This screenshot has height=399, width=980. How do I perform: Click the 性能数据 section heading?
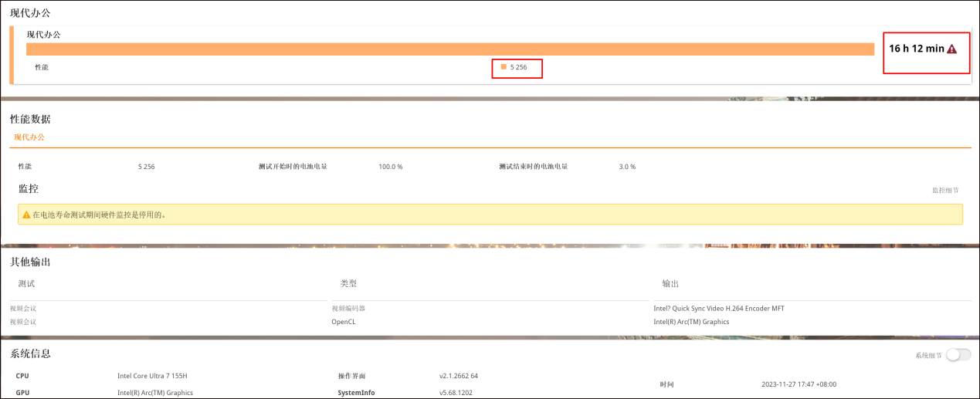coord(30,119)
